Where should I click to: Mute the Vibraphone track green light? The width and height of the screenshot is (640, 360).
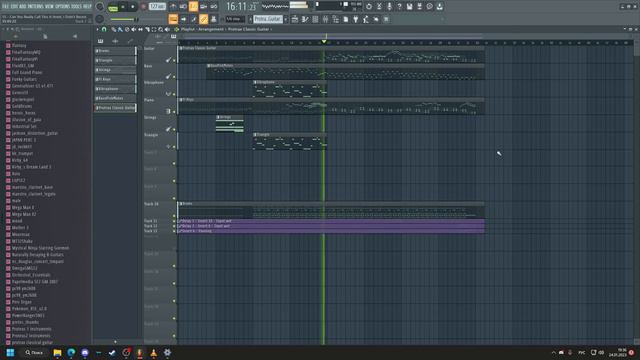[x=174, y=94]
